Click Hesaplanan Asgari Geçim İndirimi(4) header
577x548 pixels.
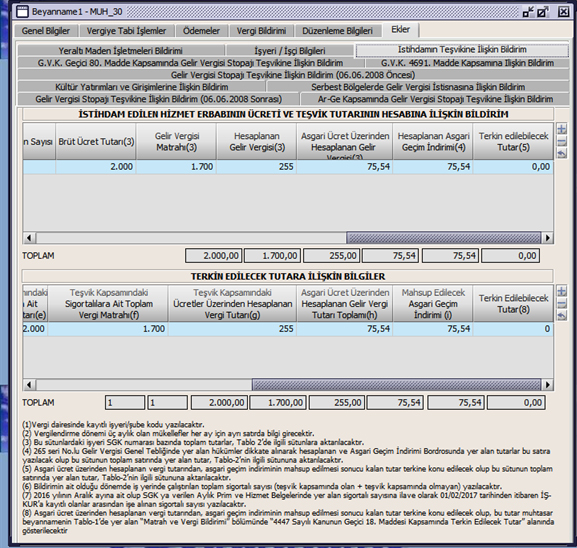pos(433,142)
